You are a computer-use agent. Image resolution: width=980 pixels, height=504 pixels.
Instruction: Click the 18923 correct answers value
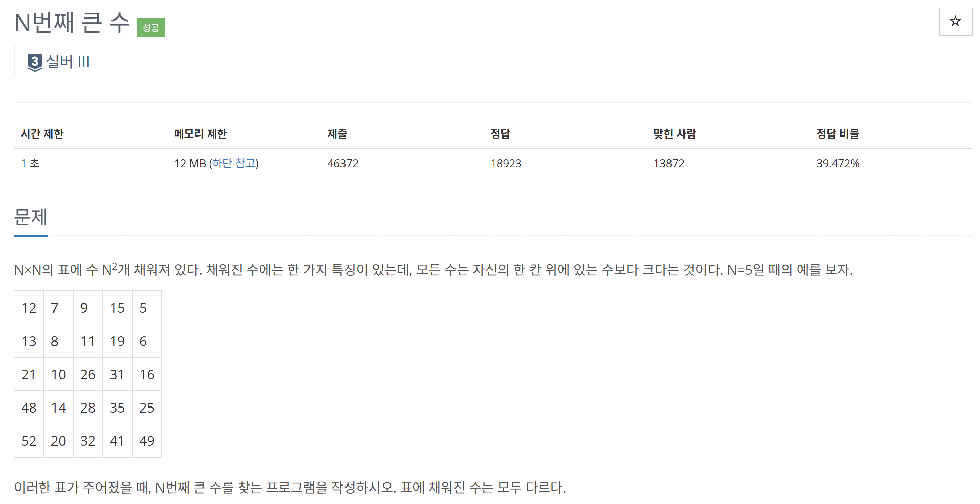click(506, 163)
